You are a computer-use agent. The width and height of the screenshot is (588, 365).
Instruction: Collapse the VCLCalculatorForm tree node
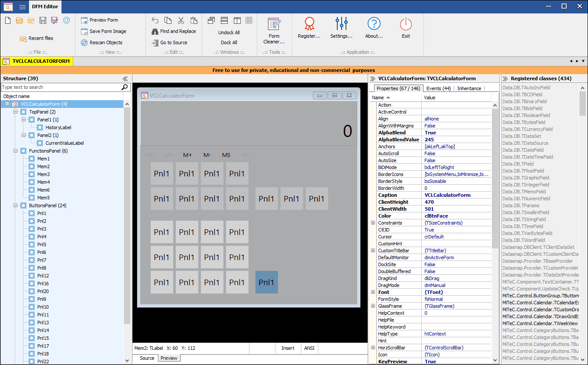pyautogui.click(x=7, y=104)
